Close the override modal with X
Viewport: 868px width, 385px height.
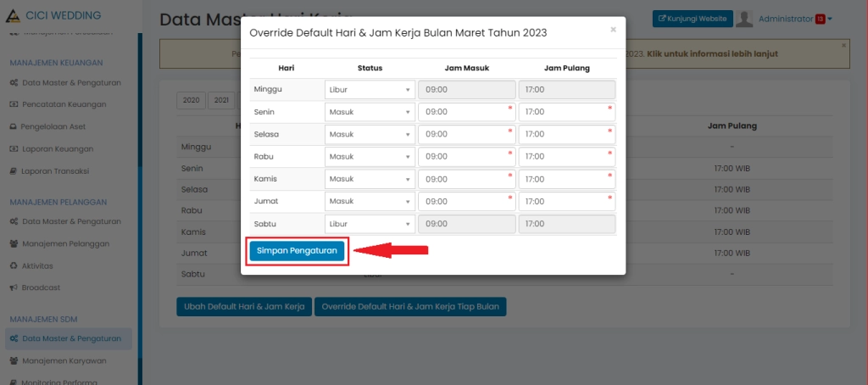point(613,30)
